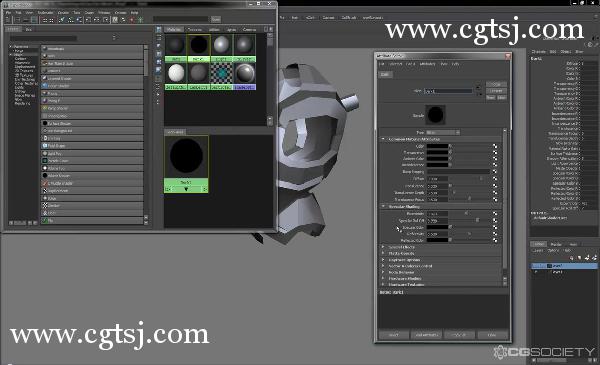Open Specular Color swatch

click(x=437, y=227)
